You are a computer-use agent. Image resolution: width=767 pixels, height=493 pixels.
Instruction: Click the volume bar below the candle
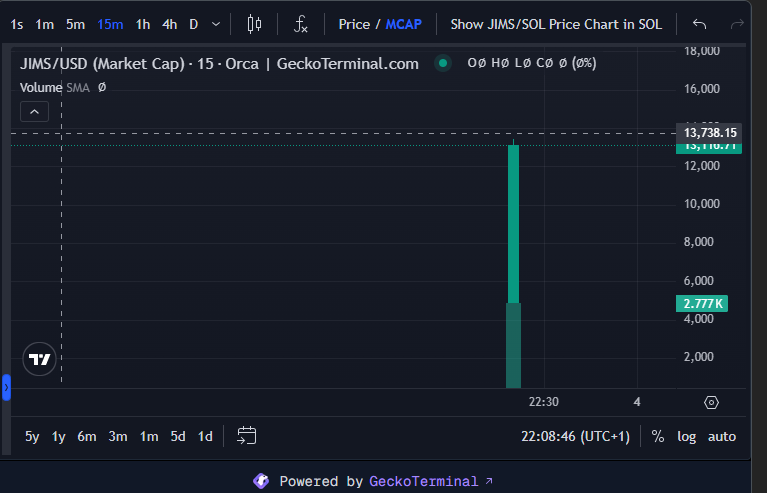click(513, 346)
